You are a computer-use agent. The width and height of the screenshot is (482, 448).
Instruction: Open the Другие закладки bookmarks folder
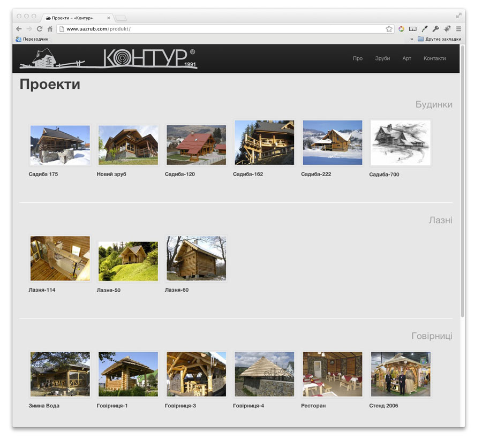[439, 39]
